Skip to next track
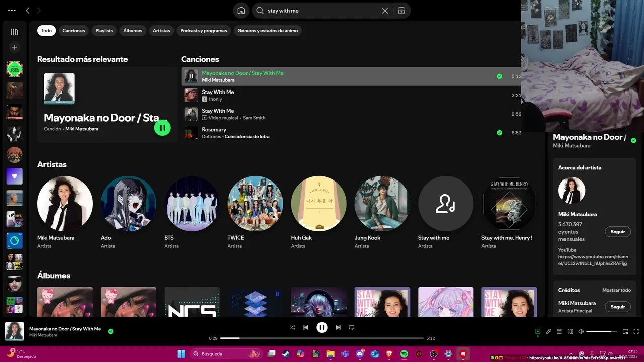The height and width of the screenshot is (362, 644). click(338, 327)
